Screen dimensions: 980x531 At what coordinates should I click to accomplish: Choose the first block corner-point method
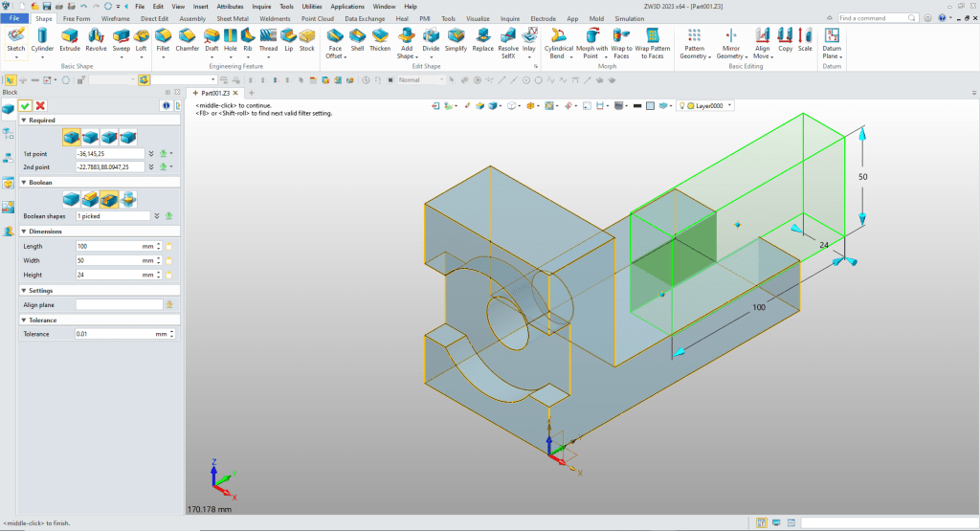72,137
